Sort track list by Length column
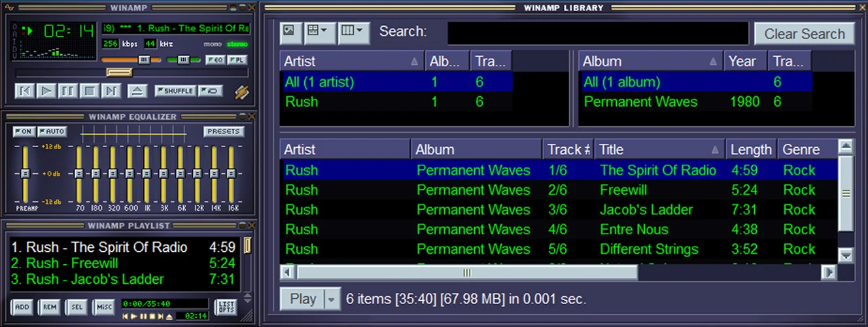 (752, 150)
